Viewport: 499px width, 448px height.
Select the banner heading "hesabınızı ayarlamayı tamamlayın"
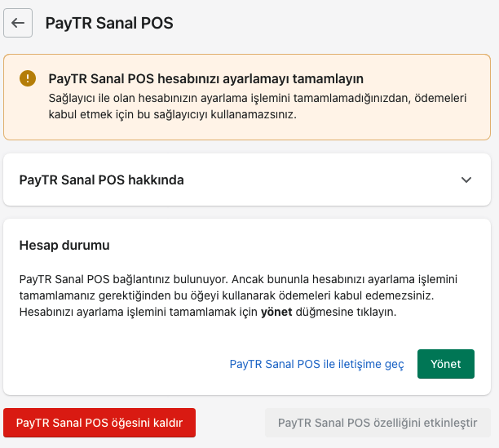click(270, 78)
